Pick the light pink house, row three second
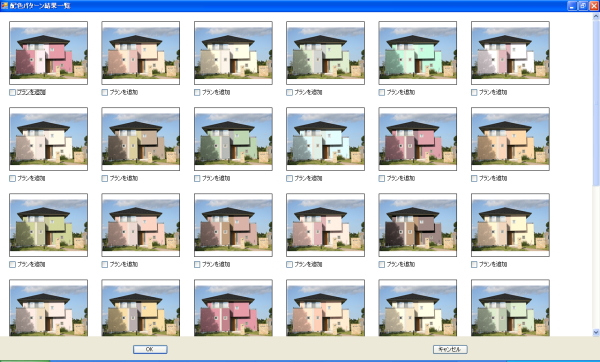The image size is (600, 362). (141, 225)
